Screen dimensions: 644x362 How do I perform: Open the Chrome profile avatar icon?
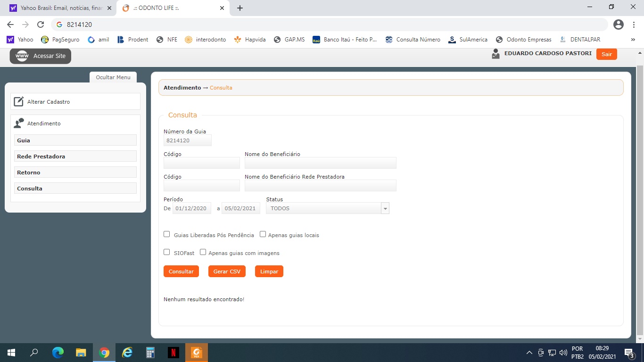coord(619,25)
